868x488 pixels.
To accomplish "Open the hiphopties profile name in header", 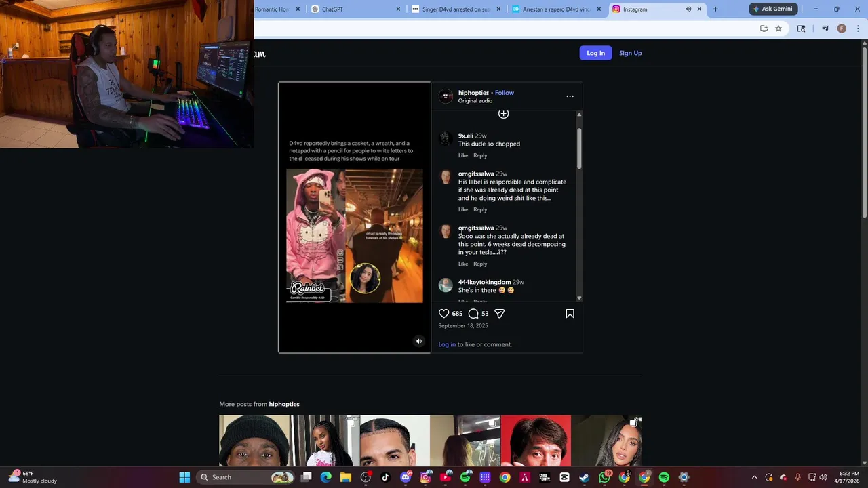I will (473, 93).
